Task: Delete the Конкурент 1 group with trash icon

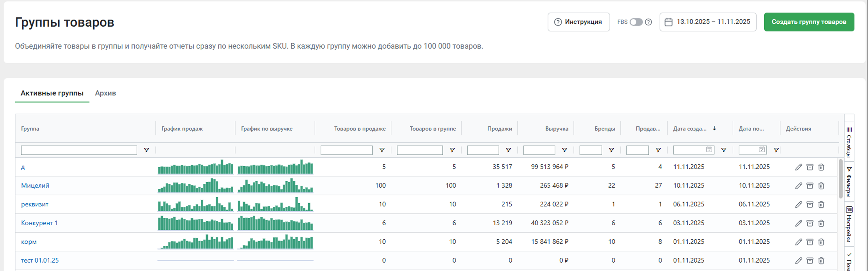Action: tap(821, 223)
